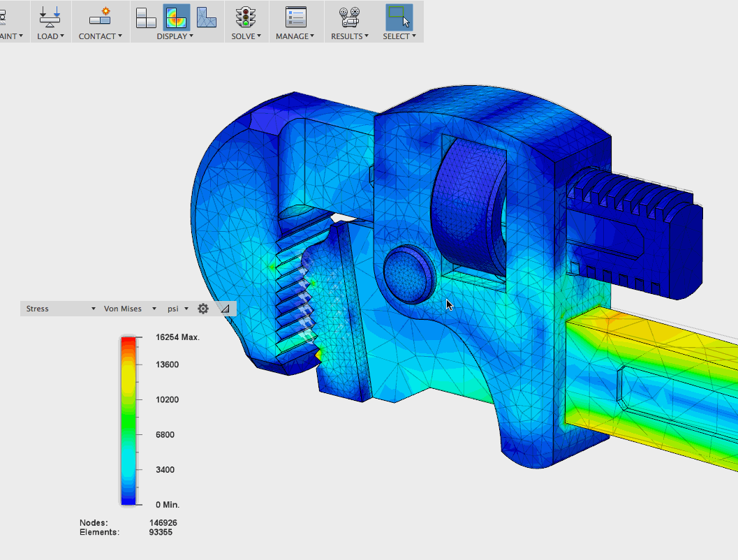The image size is (738, 560).
Task: Open legend options with the gear icon
Action: [203, 309]
